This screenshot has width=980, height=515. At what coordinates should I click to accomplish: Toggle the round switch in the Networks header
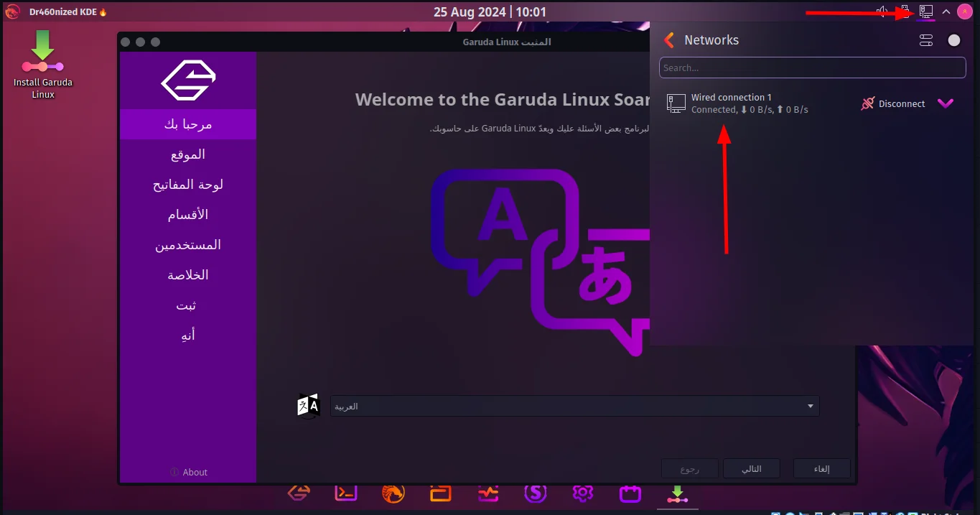[x=954, y=40]
